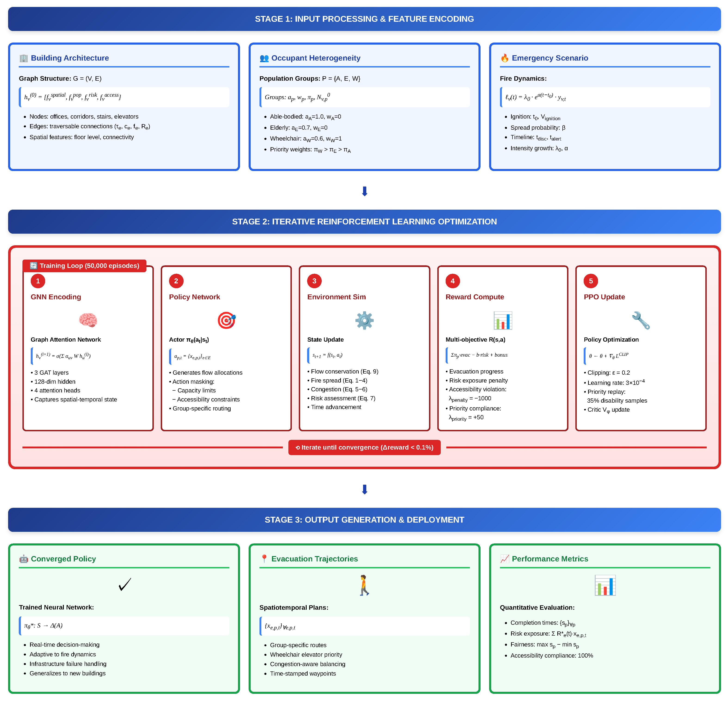The width and height of the screenshot is (728, 701).
Task: Click the walking person icon
Action: 364,585
